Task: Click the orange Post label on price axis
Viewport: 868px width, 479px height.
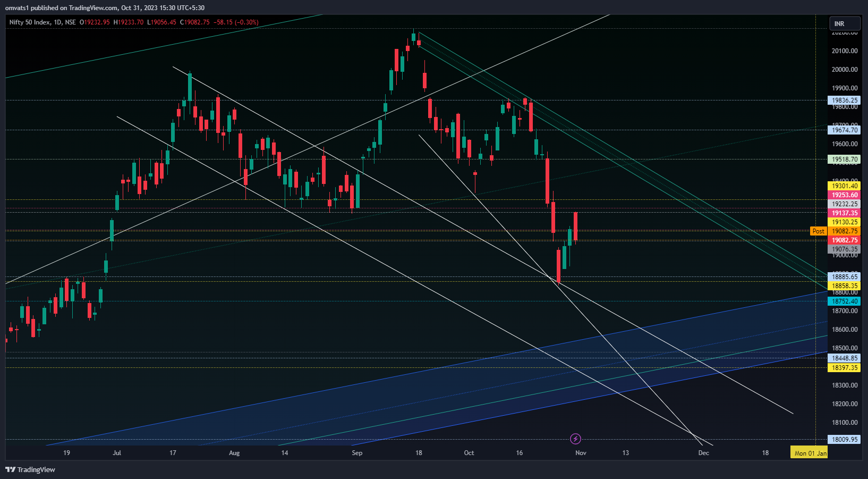Action: click(x=819, y=231)
